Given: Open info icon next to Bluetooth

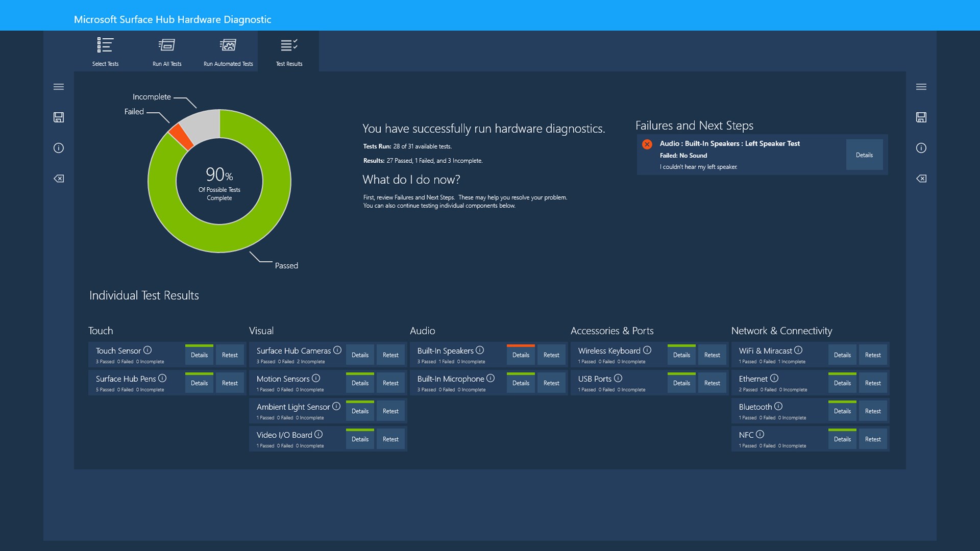Looking at the screenshot, I should click(778, 406).
